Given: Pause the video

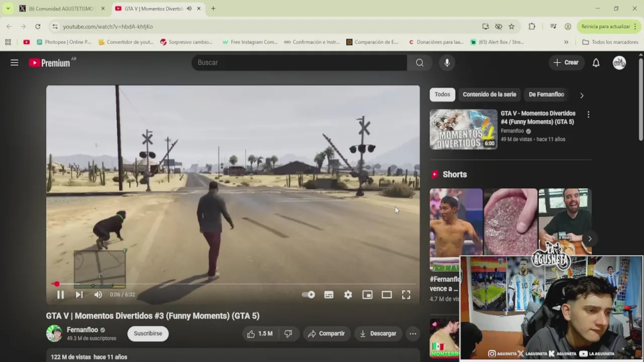Looking at the screenshot, I should [60, 295].
